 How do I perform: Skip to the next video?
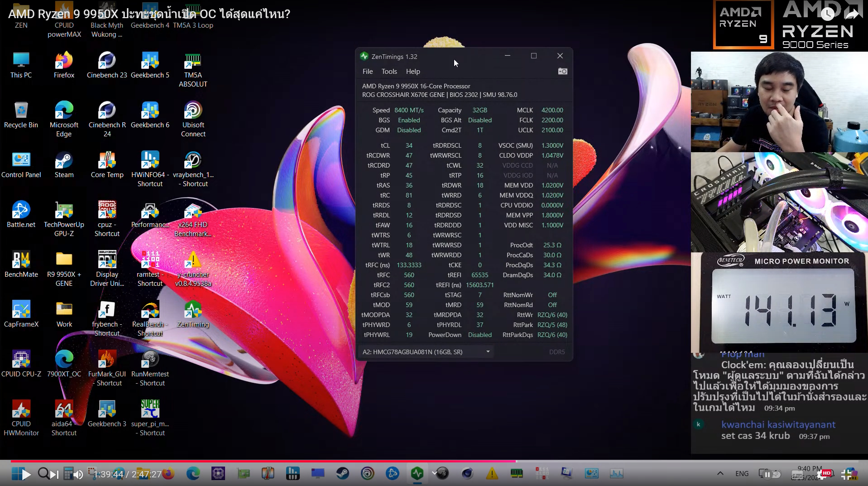pyautogui.click(x=54, y=474)
